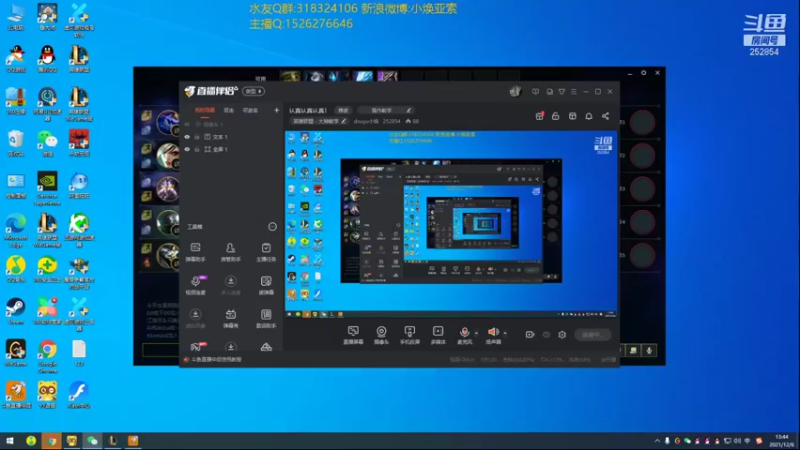Open the record video icon in bottom bar

tap(530, 335)
